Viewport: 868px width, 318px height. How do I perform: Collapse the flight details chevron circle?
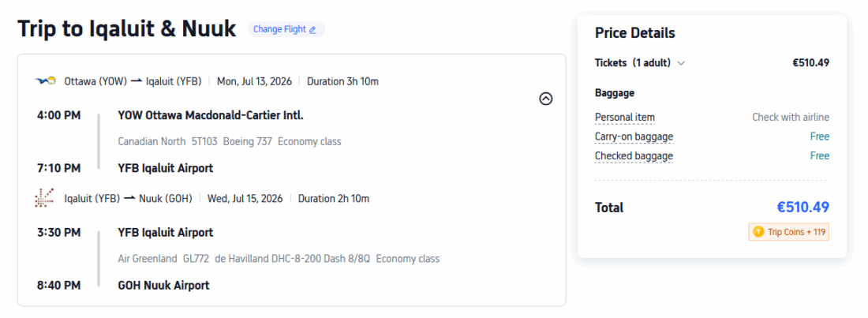(x=545, y=99)
